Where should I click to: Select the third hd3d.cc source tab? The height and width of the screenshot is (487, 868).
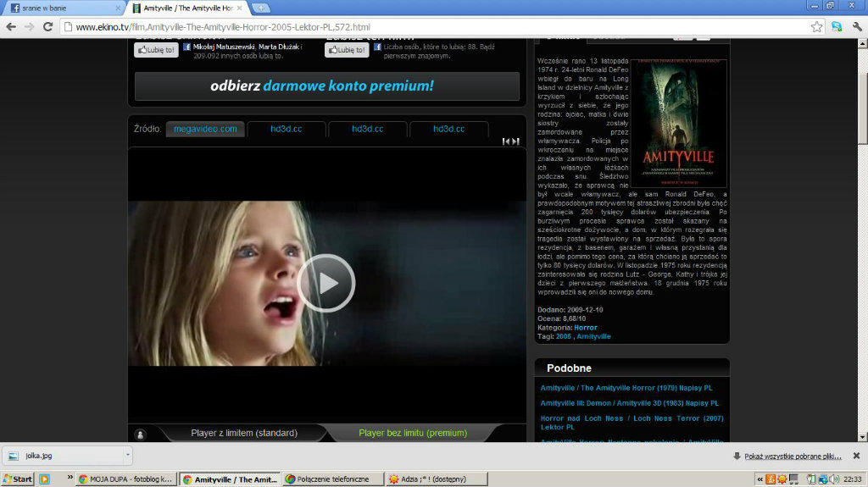coord(449,129)
